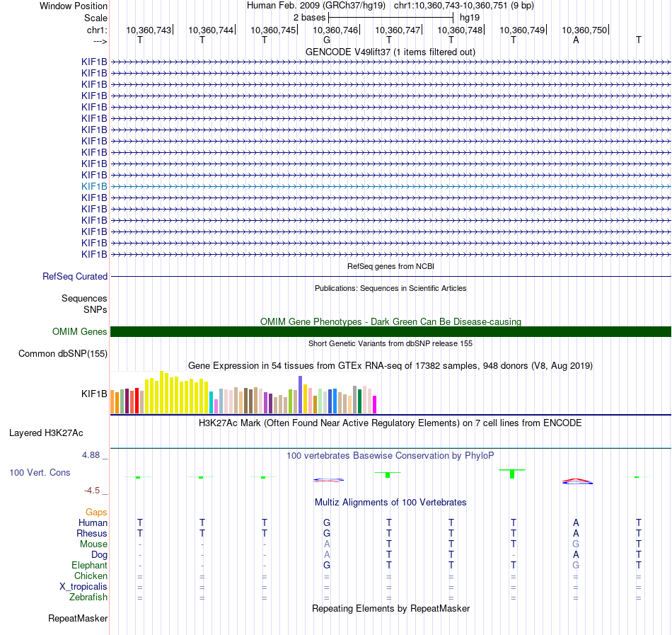This screenshot has height=635, width=672.
Task: Click the '100 Vert. Cons' track label
Action: point(40,472)
